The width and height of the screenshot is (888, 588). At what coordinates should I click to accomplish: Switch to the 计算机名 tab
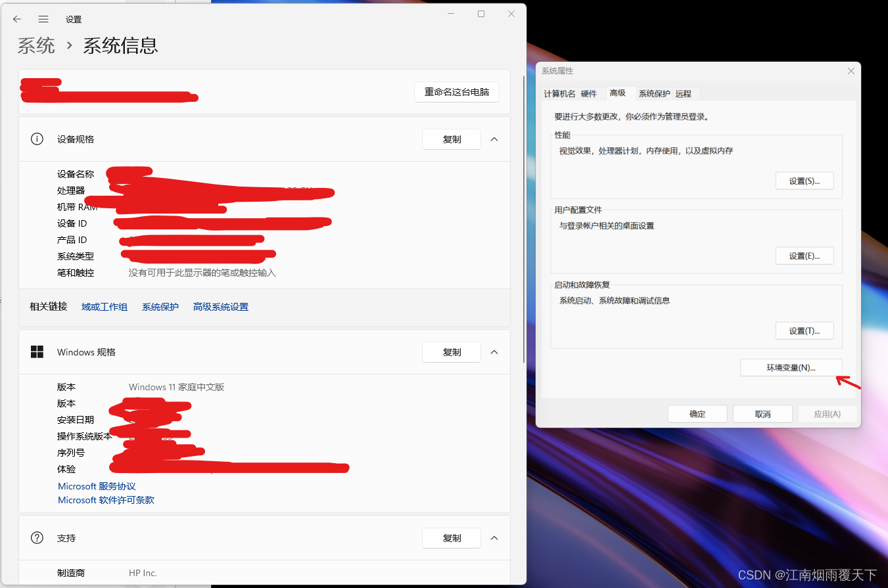click(x=559, y=94)
